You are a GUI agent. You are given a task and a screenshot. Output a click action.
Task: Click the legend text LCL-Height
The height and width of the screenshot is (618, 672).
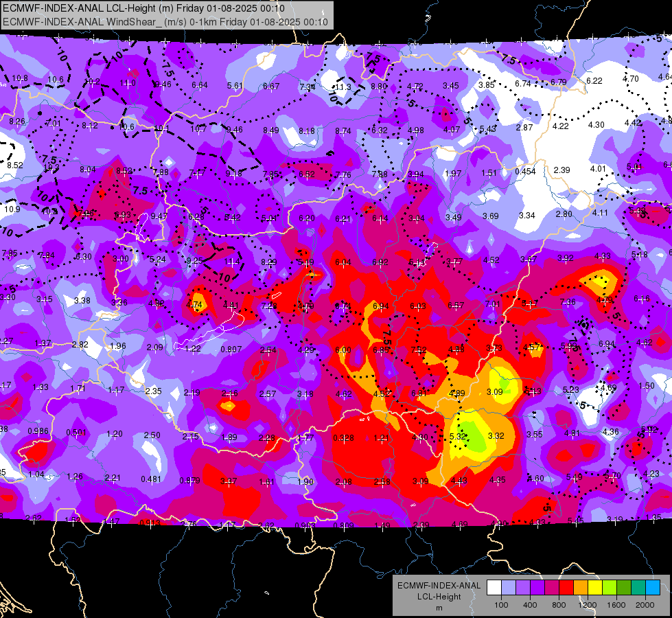tap(439, 597)
